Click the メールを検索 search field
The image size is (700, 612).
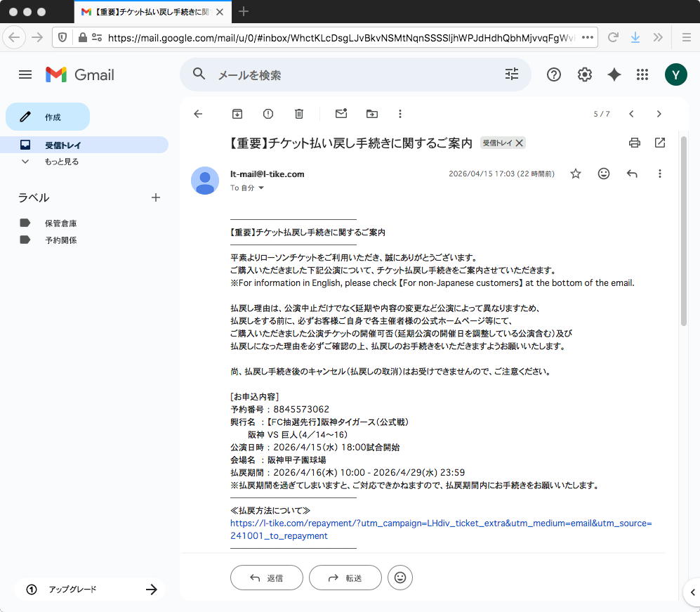(x=355, y=75)
